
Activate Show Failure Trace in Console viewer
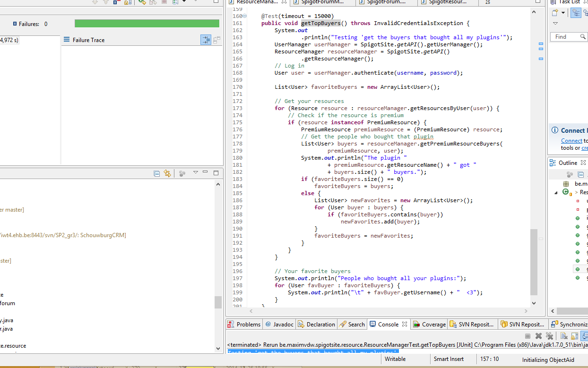[x=206, y=40]
